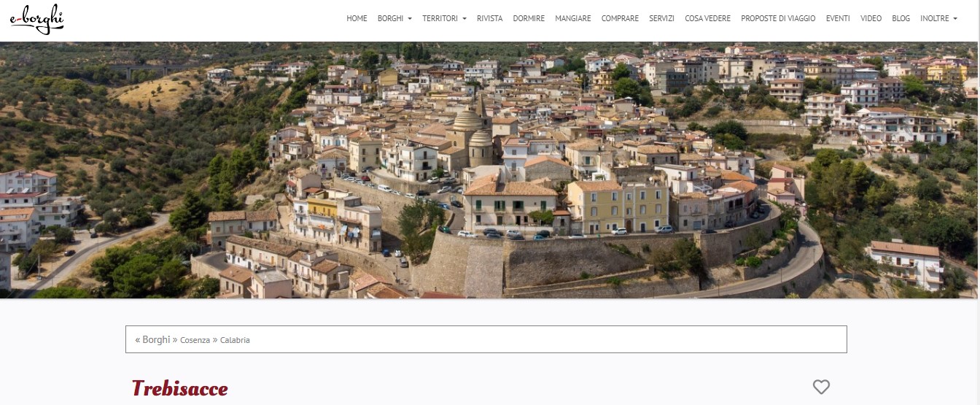Go to the EVENTI page

[838, 18]
